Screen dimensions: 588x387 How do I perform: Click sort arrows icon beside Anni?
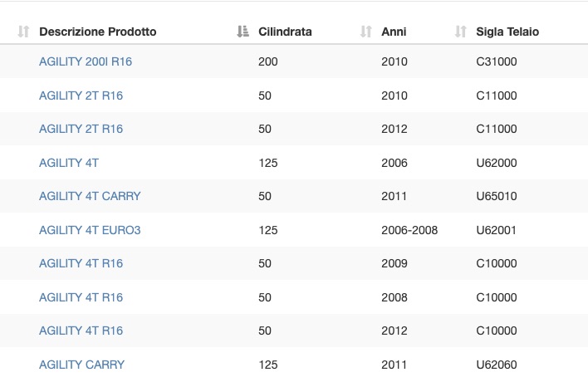coord(366,32)
